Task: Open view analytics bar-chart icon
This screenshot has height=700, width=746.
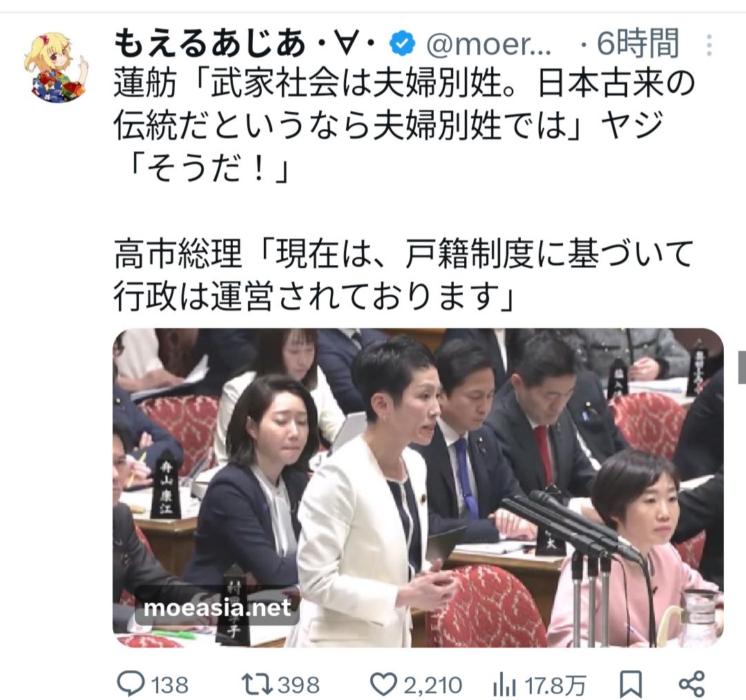Action: click(x=505, y=685)
